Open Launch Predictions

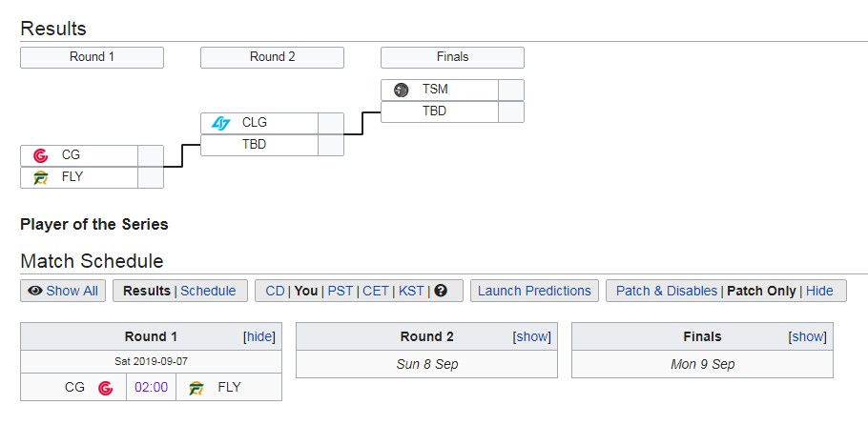coord(534,291)
